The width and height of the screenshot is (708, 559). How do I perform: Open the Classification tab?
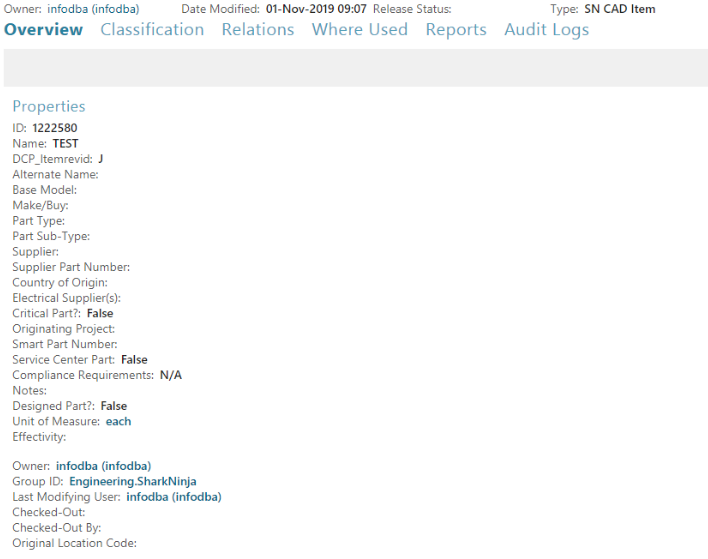[x=152, y=29]
